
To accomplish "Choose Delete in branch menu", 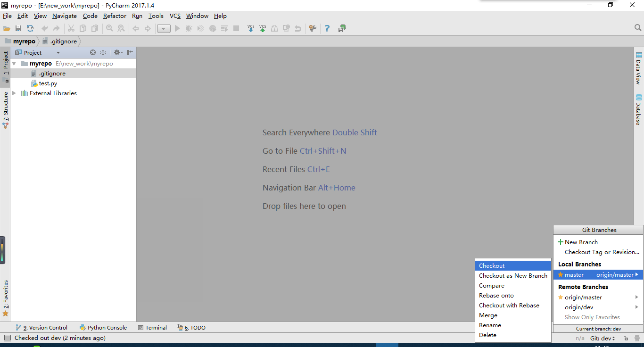I will 513,335.
